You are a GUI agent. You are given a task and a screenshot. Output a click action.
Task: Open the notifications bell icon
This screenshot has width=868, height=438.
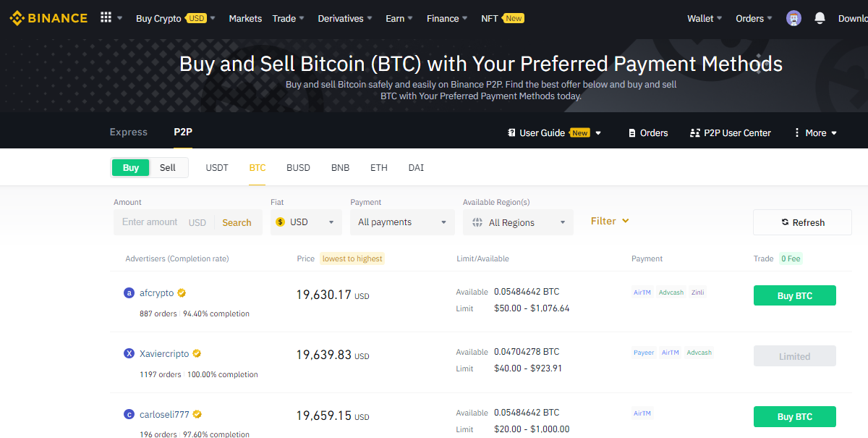820,19
